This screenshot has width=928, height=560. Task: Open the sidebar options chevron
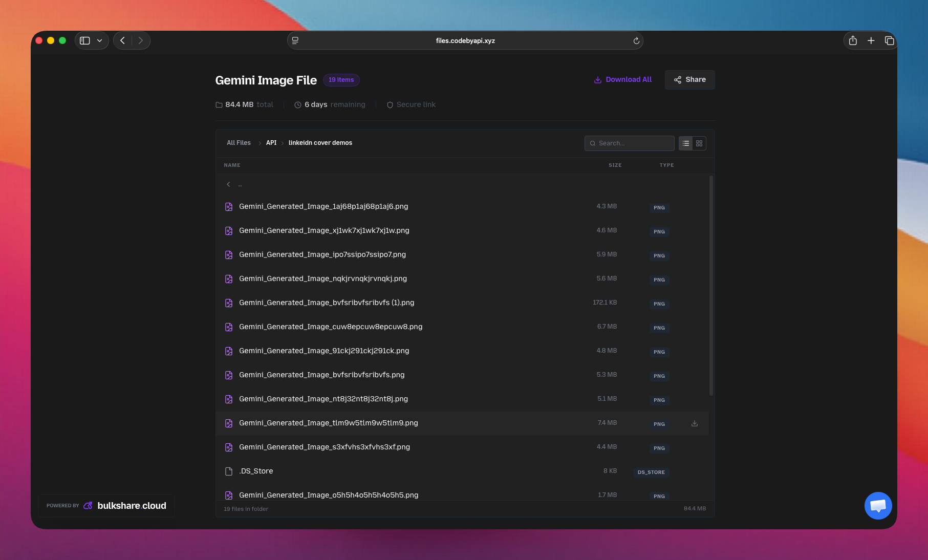(x=99, y=40)
